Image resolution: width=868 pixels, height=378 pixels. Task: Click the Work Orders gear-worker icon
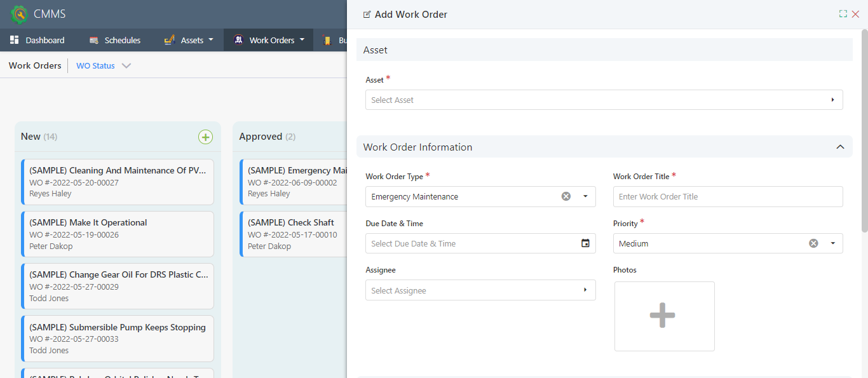[238, 39]
